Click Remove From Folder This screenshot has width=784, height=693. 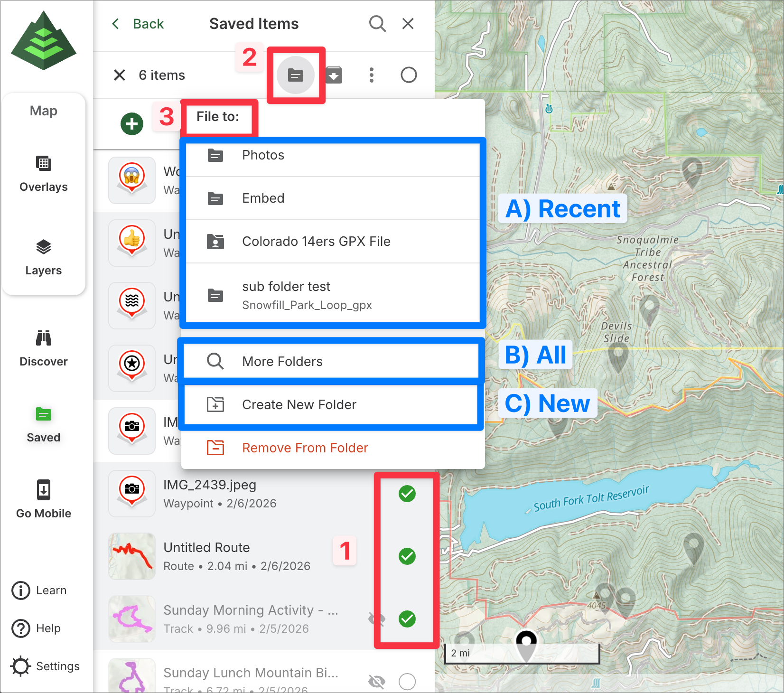pyautogui.click(x=305, y=448)
